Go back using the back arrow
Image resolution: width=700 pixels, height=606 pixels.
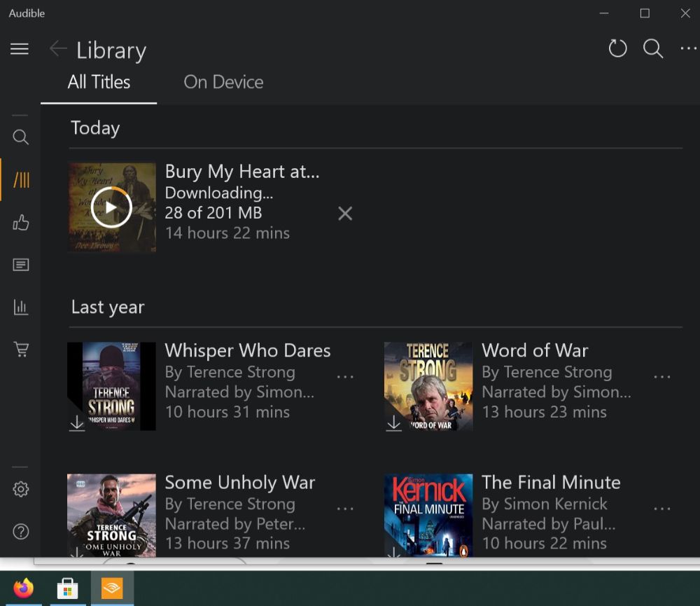pos(58,49)
